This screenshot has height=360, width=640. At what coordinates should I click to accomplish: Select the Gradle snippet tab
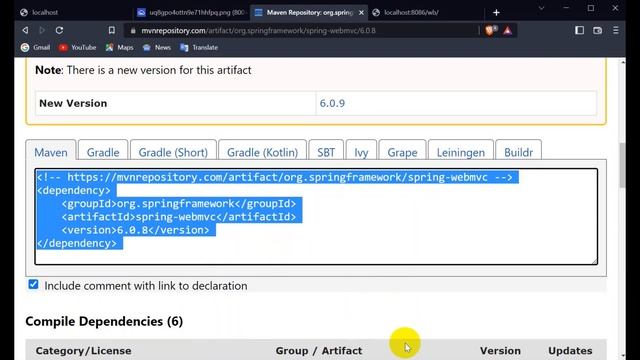(103, 152)
